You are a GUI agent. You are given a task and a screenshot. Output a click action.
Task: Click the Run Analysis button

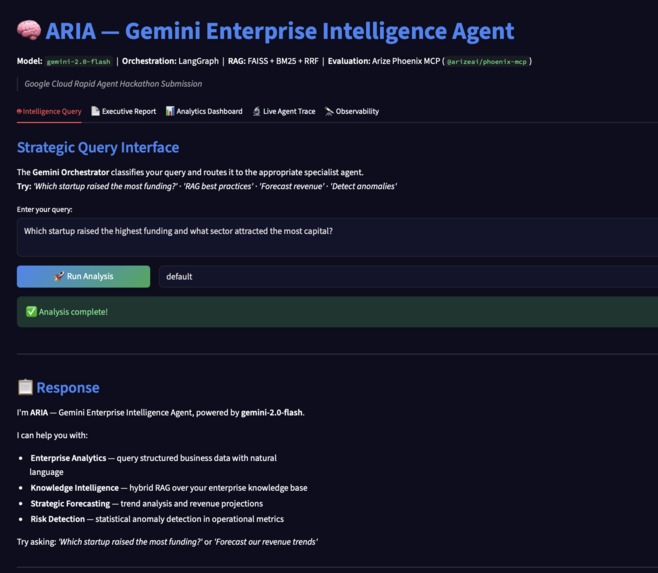84,276
